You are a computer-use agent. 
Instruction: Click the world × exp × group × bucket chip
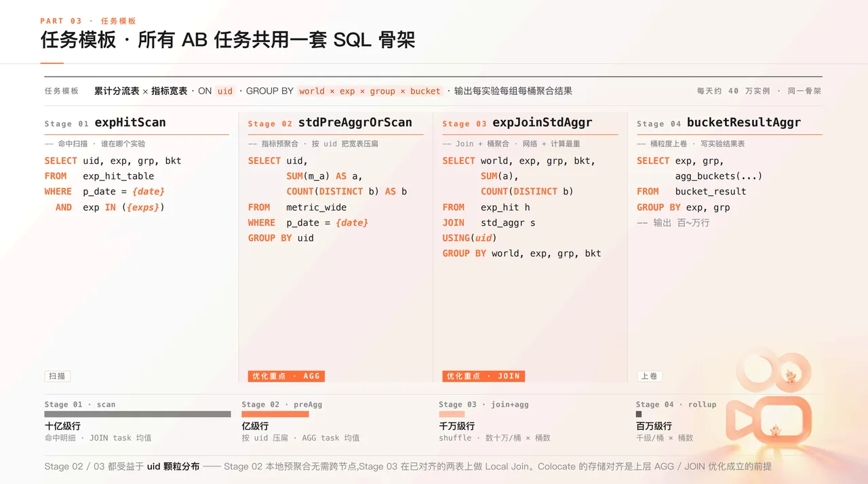pos(370,91)
